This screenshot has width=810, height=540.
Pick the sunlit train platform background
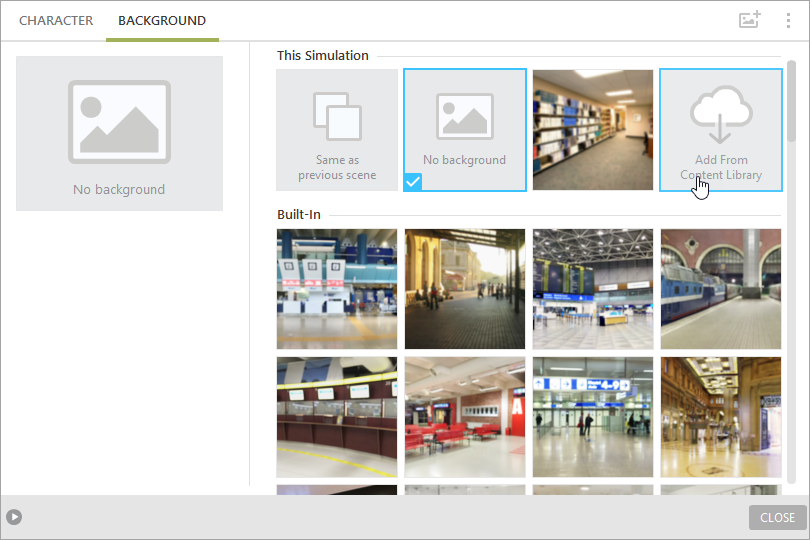coord(464,289)
